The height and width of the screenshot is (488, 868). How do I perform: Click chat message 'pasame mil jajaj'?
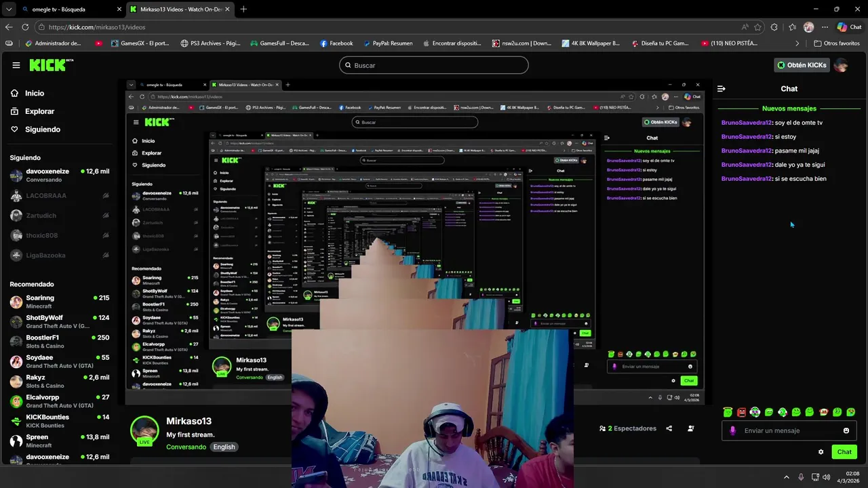tap(797, 150)
